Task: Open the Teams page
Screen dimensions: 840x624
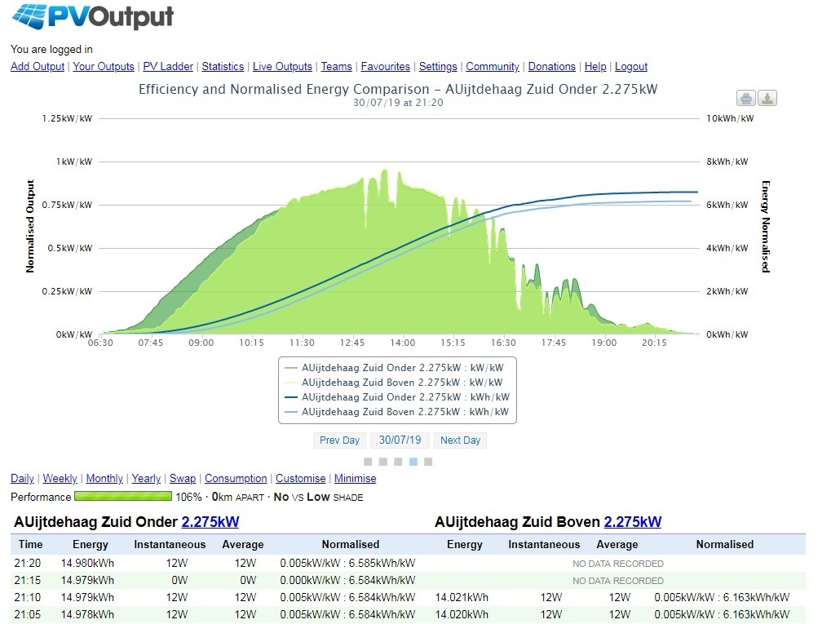Action: click(x=337, y=66)
